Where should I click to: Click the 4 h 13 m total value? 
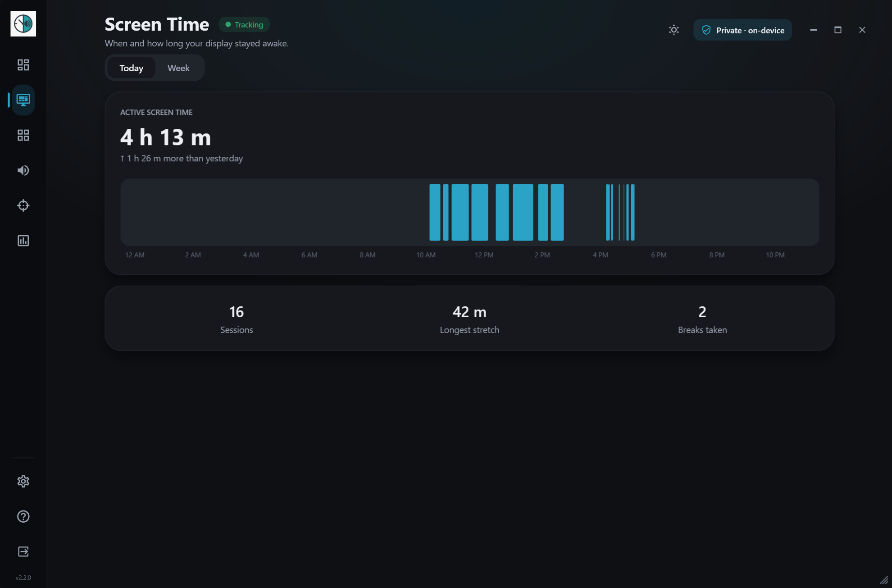[x=166, y=137]
